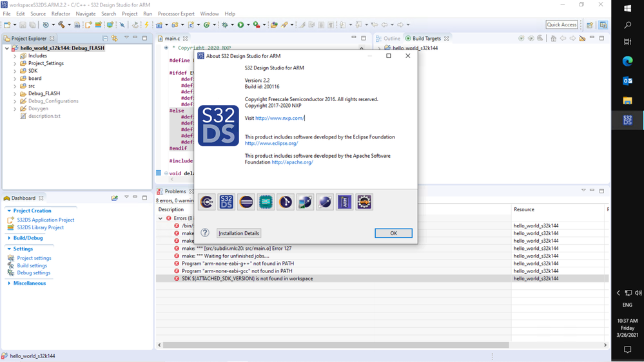Expand Project_Settings tree node
Image resolution: width=644 pixels, height=362 pixels.
point(15,63)
